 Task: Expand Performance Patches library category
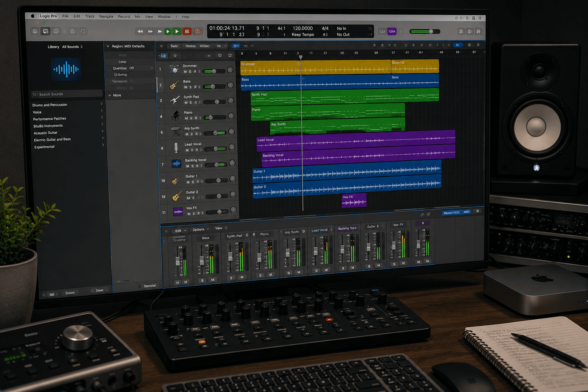click(x=102, y=118)
